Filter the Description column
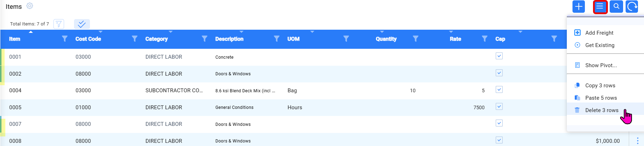This screenshot has height=146, width=644. pyautogui.click(x=277, y=39)
